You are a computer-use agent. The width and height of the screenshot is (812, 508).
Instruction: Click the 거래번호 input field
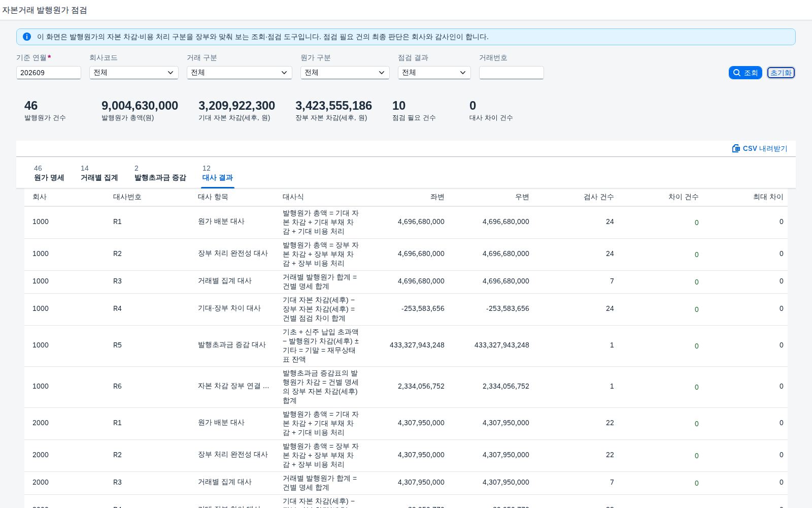pos(512,73)
